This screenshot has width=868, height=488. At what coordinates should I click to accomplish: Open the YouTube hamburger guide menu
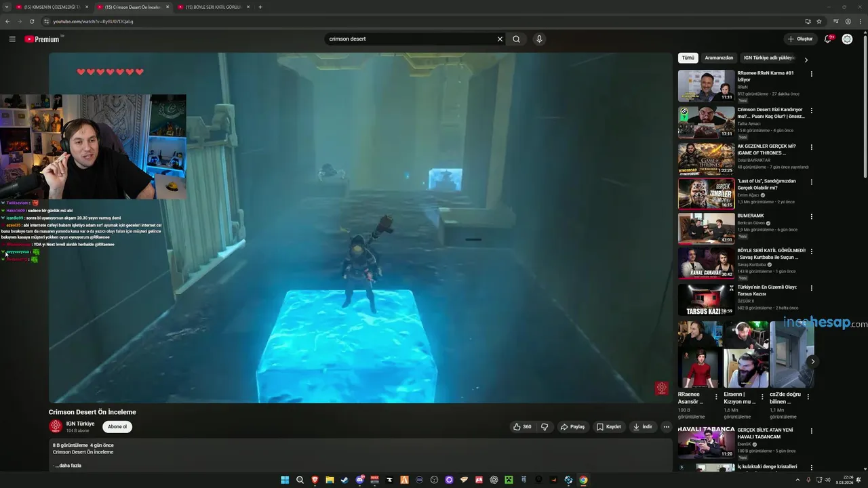pos(12,39)
